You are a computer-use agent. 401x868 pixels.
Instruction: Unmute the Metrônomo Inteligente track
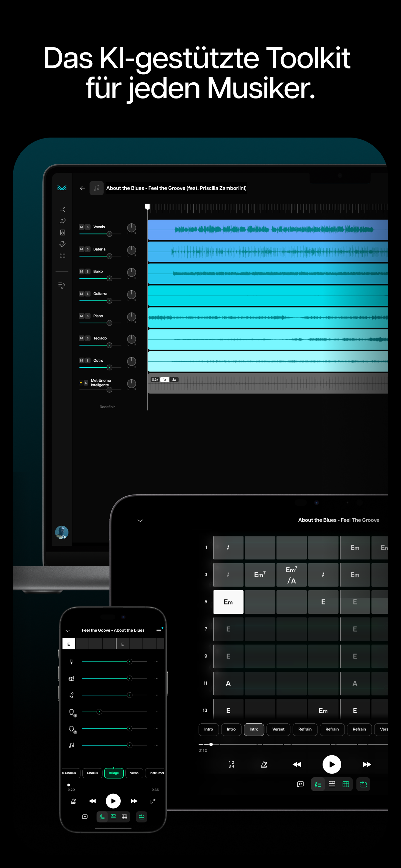pyautogui.click(x=81, y=382)
